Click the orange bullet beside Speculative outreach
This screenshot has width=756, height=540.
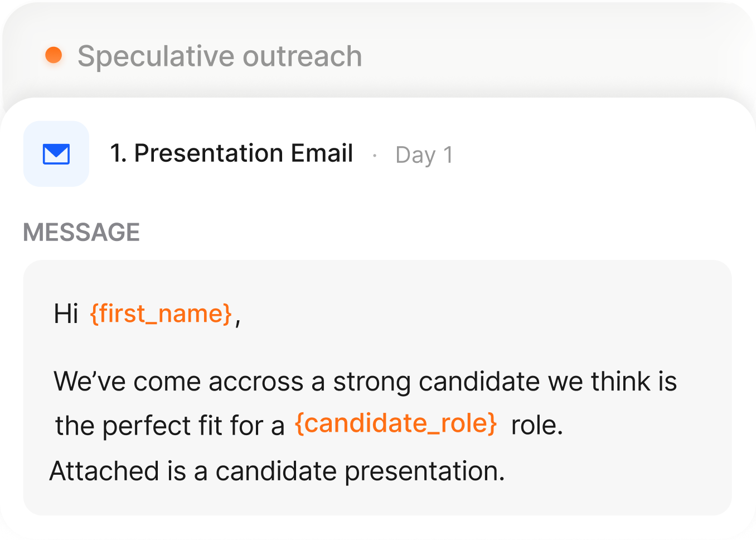pos(53,55)
